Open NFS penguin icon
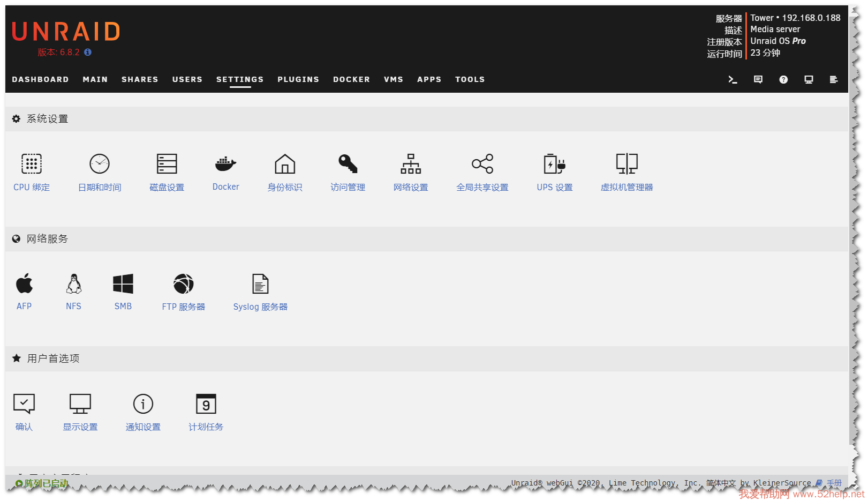The width and height of the screenshot is (868, 500). tap(74, 283)
